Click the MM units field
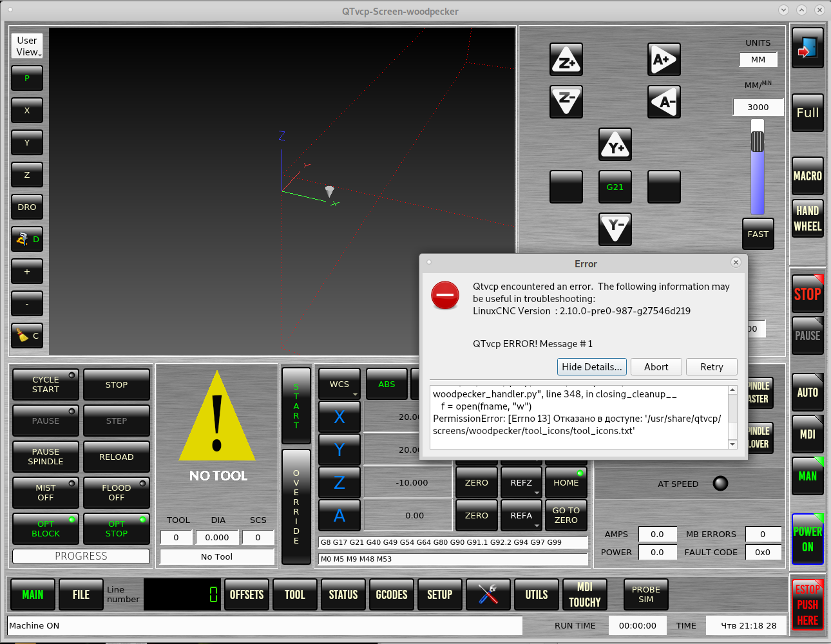The height and width of the screenshot is (644, 831). tap(758, 59)
